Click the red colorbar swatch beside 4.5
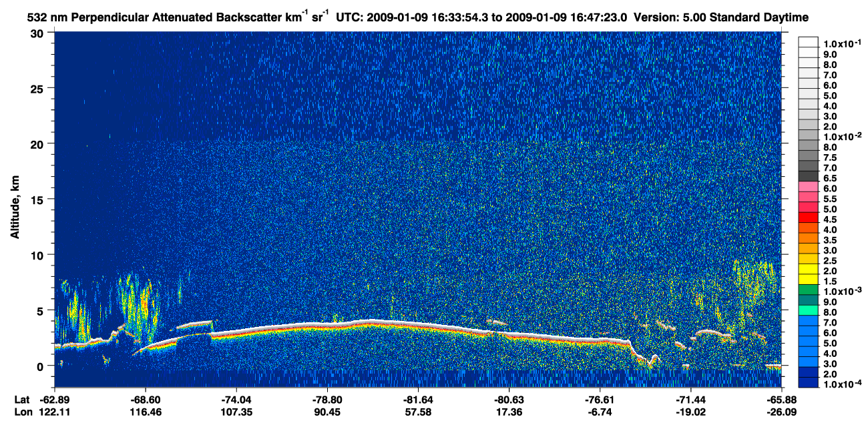 pyautogui.click(x=808, y=217)
